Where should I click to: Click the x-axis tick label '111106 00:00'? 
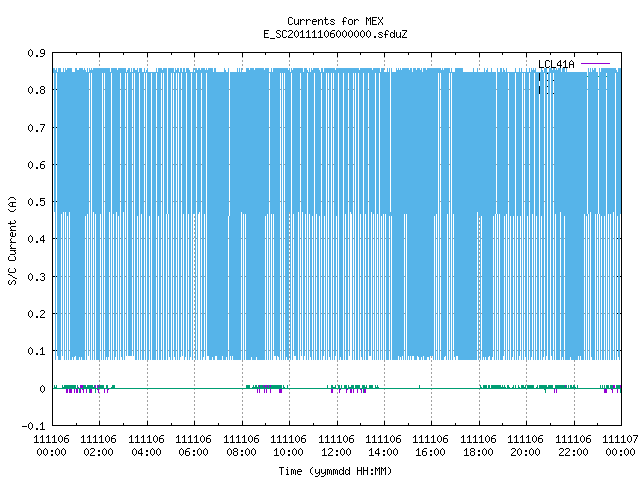(x=51, y=446)
